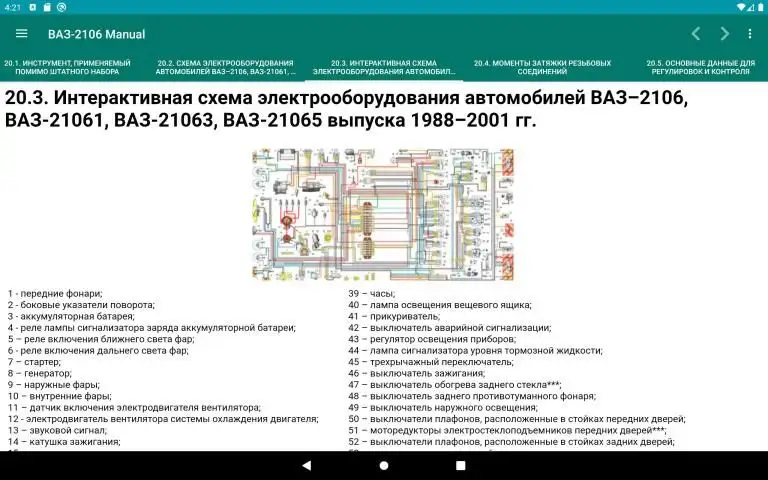Select legend item 1 - передние фонари
Screen dimensions: 768x480
[x=55, y=293]
